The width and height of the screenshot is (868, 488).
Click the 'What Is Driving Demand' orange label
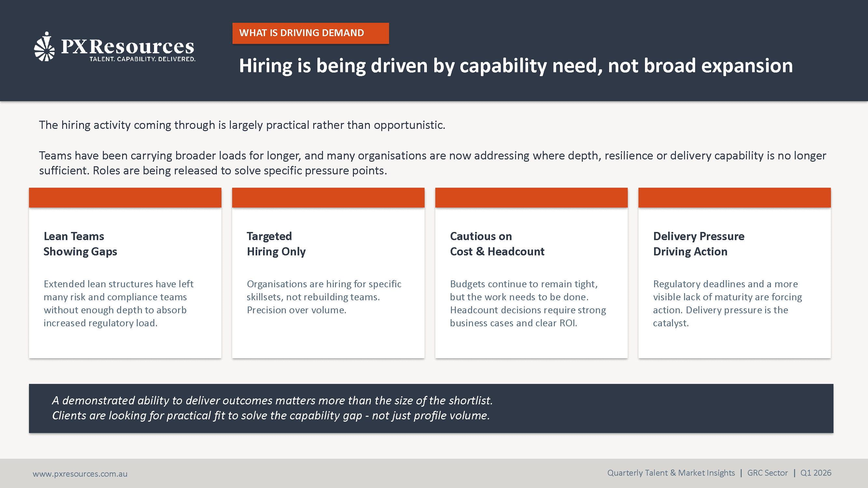[x=310, y=33]
